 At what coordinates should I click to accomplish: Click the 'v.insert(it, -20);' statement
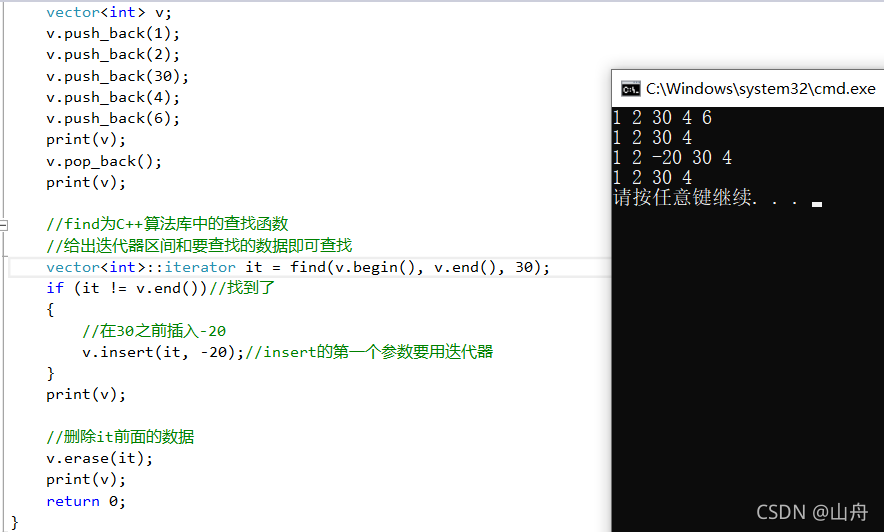click(163, 352)
